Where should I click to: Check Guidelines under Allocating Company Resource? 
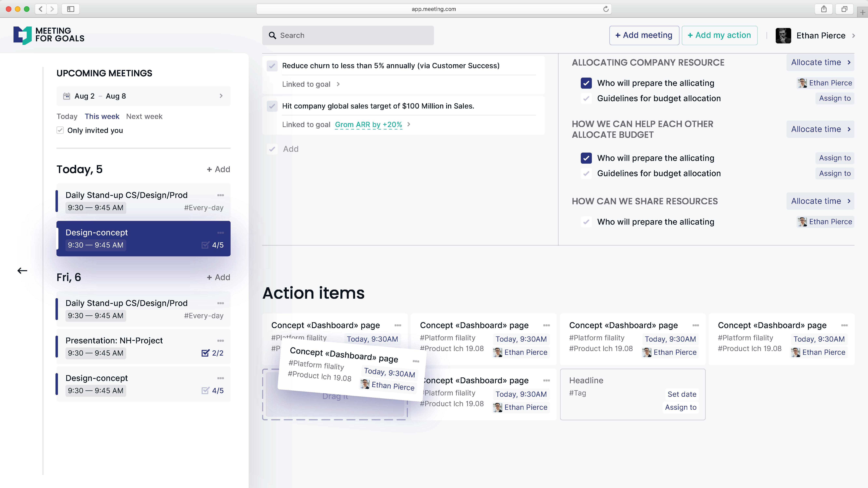[x=586, y=98]
